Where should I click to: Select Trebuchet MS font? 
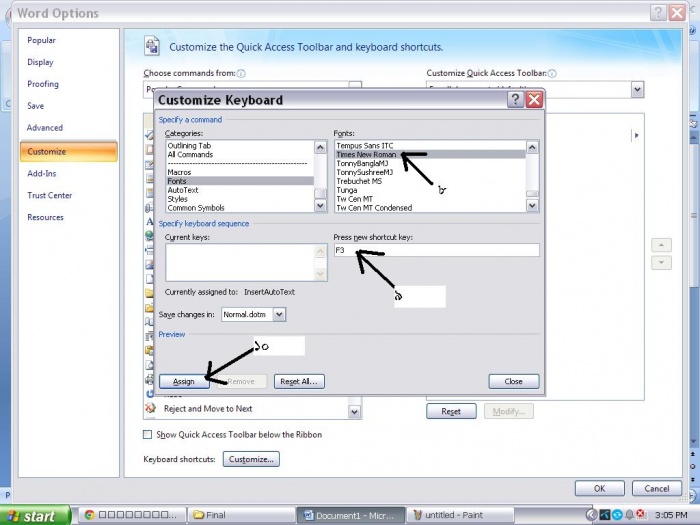[430, 181]
